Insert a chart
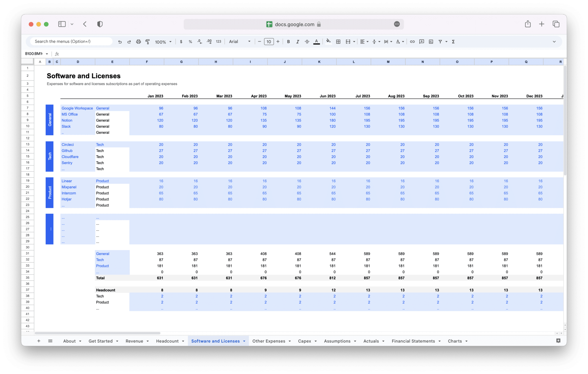588x374 pixels. coord(431,42)
